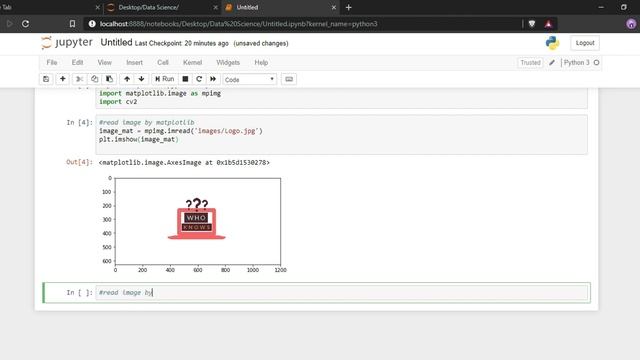Open the Cell menu
The width and height of the screenshot is (640, 360).
(x=163, y=62)
